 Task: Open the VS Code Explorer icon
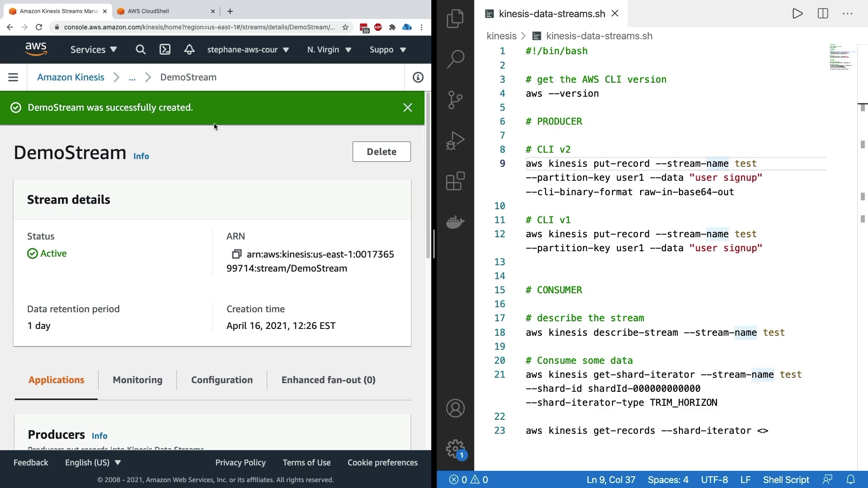point(455,19)
